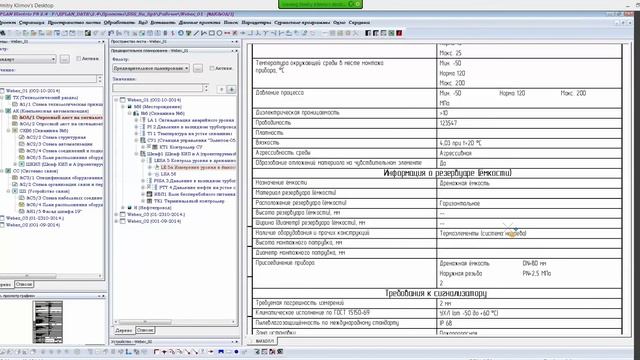Image resolution: width=640 pixels, height=360 pixels.
Task: Click the blue dot icon in bottom toolbar
Action: coord(236,351)
